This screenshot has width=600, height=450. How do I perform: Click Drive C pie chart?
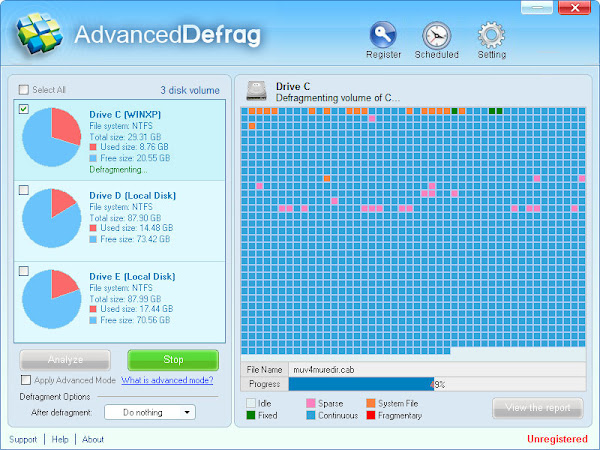tap(51, 137)
